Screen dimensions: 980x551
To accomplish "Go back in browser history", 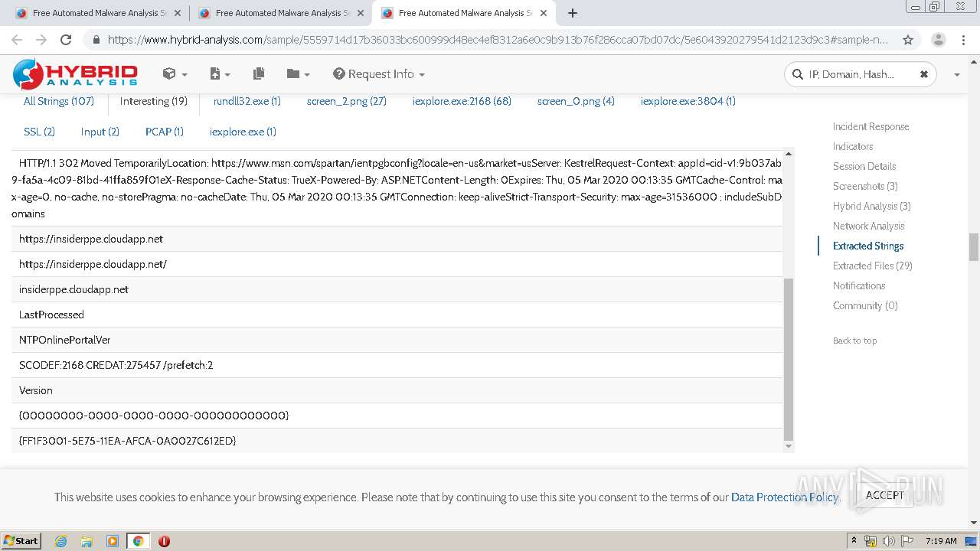I will 17,40.
